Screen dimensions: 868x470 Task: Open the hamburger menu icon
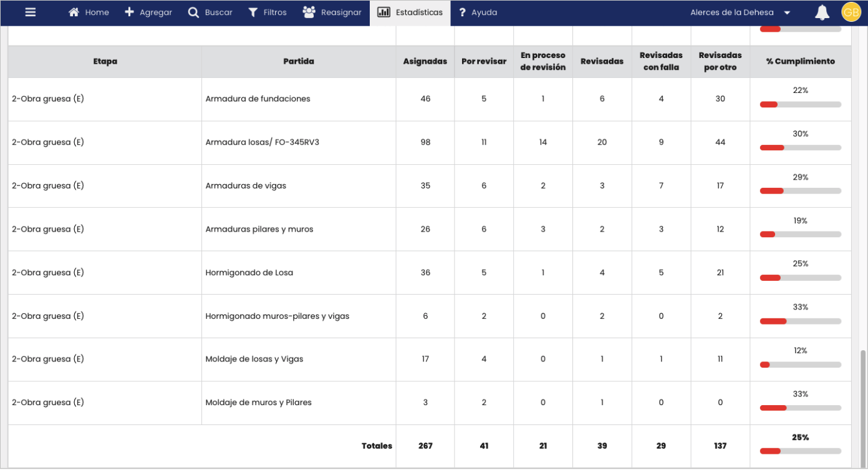[x=30, y=12]
